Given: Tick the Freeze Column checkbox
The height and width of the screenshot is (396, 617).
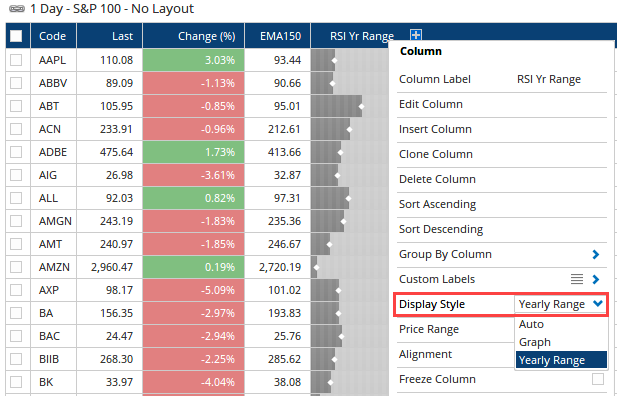Looking at the screenshot, I should 598,379.
